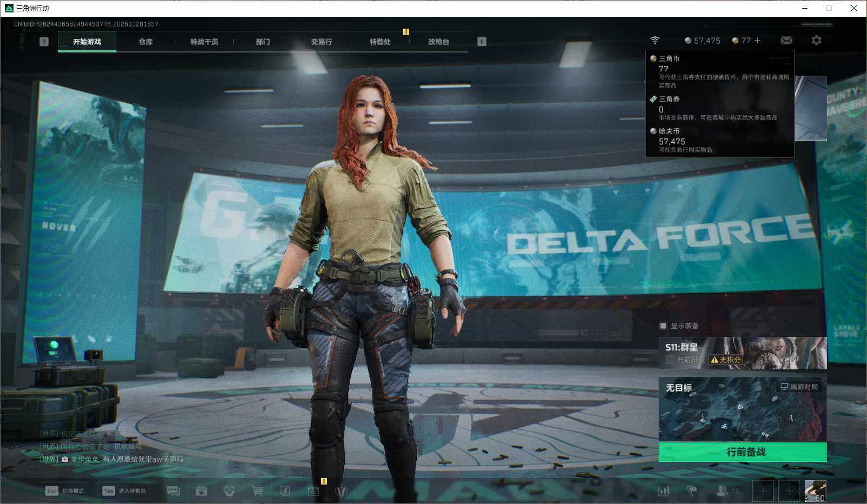Click the 端游对局 mode button
The width and height of the screenshot is (867, 504).
[x=799, y=387]
